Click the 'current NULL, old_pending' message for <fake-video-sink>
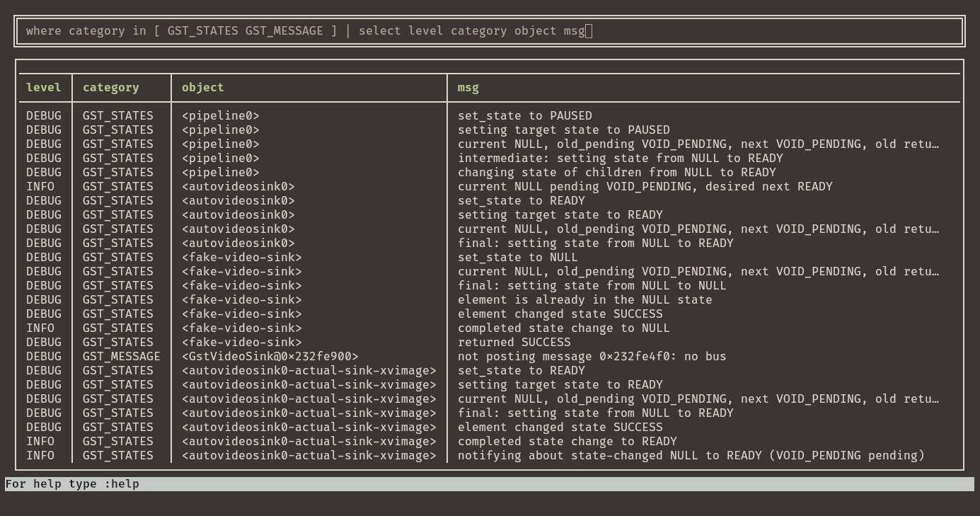980x516 pixels. point(698,272)
